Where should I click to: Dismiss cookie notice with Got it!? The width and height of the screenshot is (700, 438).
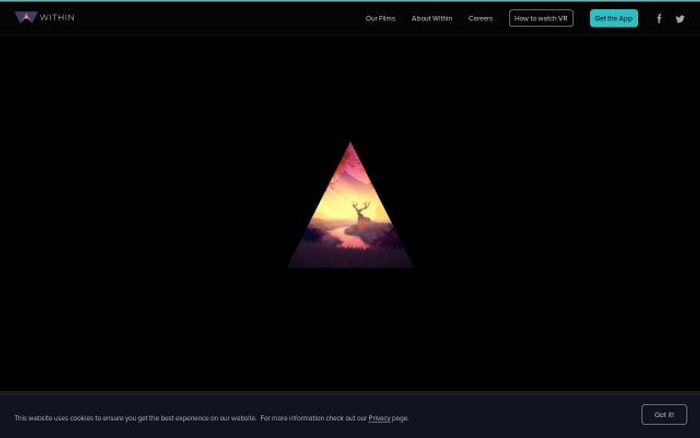[x=664, y=414]
